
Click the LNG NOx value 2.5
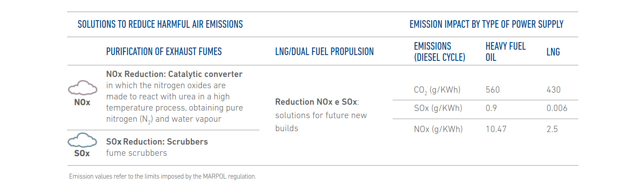[x=552, y=129]
